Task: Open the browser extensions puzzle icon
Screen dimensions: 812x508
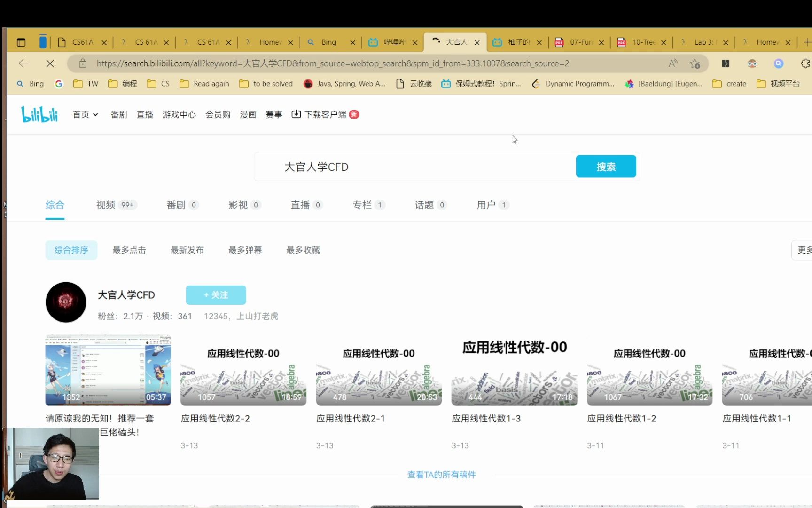Action: [x=805, y=63]
